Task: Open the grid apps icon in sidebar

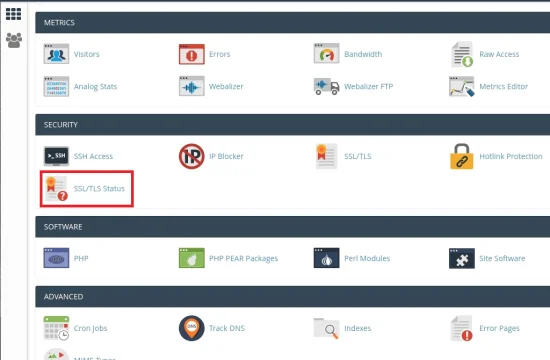Action: pyautogui.click(x=14, y=14)
